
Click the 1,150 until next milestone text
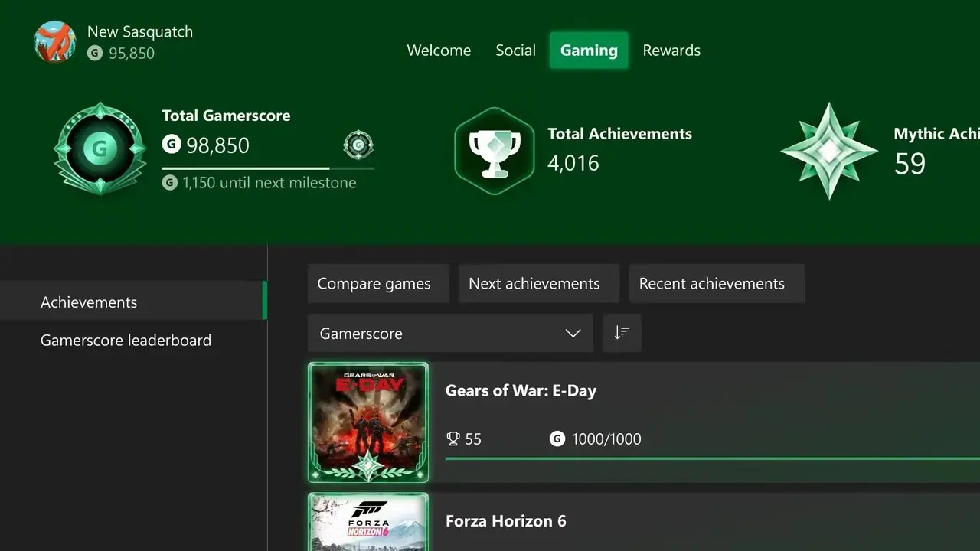[x=269, y=182]
